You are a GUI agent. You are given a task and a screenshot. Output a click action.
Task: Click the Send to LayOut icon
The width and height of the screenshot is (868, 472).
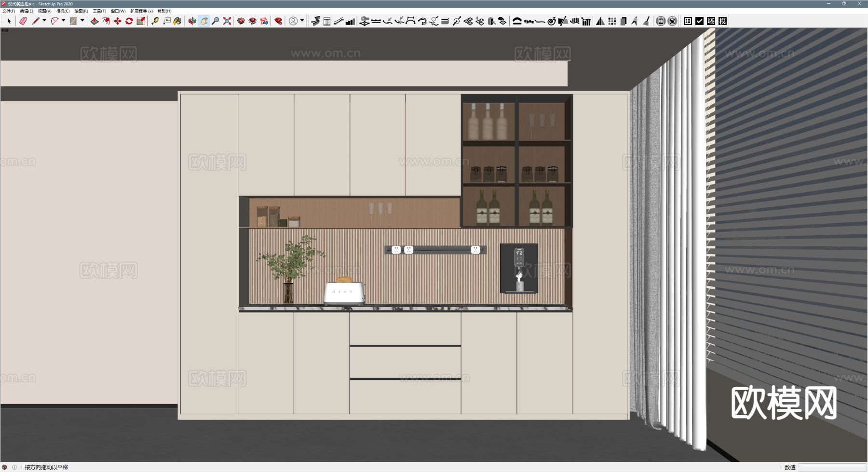tap(264, 21)
